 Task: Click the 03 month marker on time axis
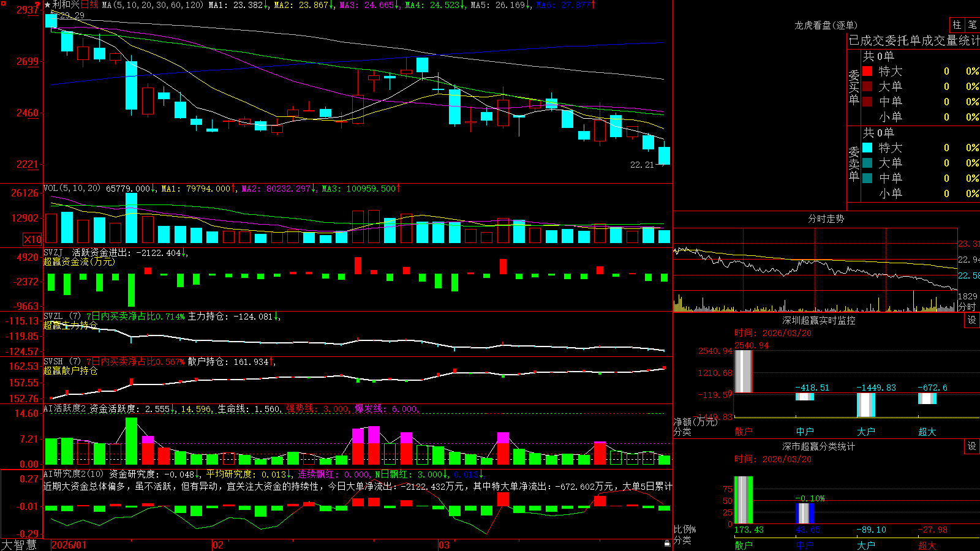(444, 545)
